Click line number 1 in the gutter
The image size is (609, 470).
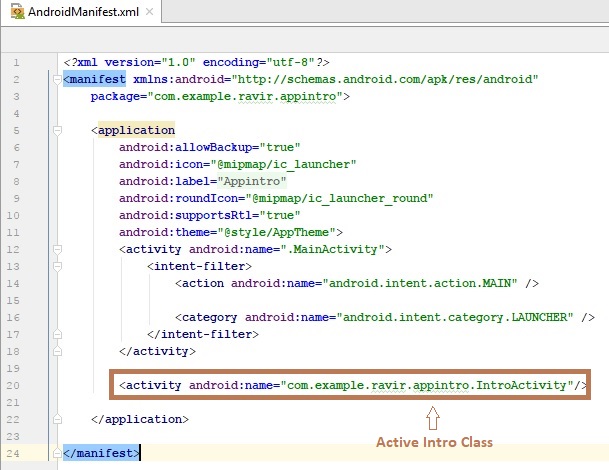point(16,63)
